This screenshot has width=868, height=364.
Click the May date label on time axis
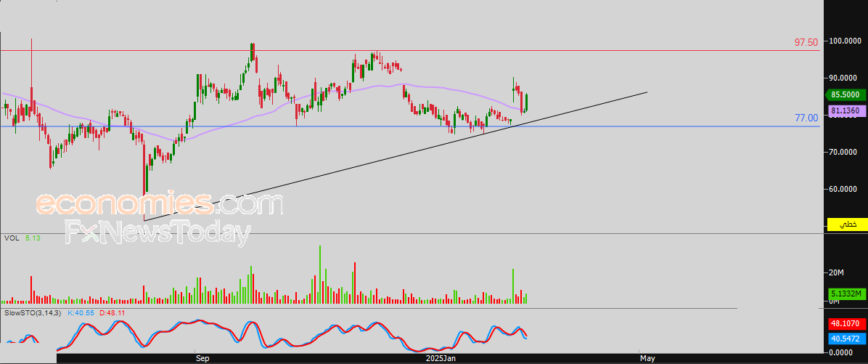647,358
